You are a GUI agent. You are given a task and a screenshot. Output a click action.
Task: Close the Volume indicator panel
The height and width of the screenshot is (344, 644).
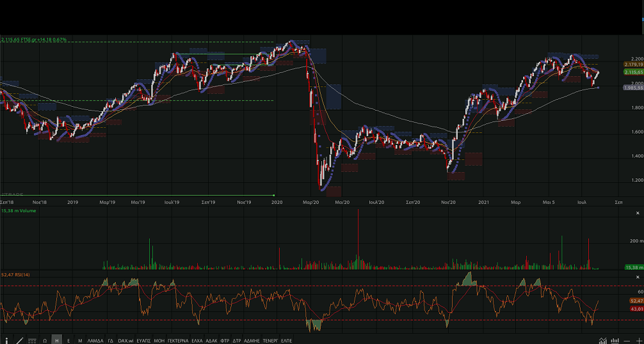(637, 213)
